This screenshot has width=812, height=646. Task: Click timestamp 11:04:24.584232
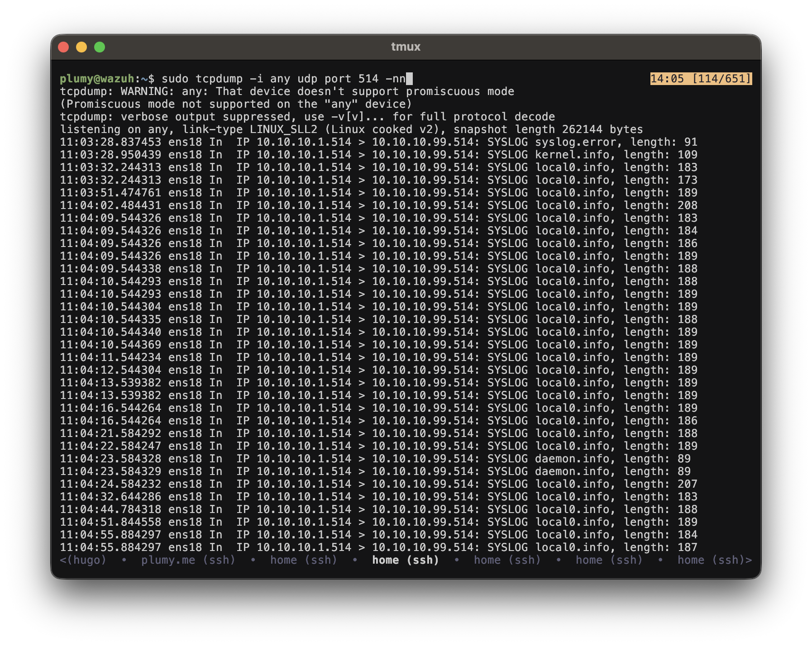(x=110, y=484)
